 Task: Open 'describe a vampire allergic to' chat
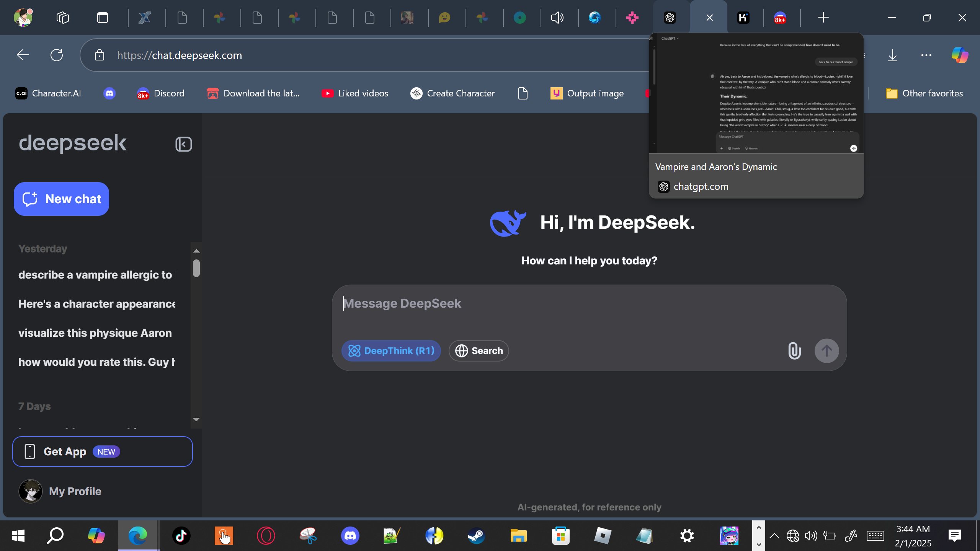96,275
